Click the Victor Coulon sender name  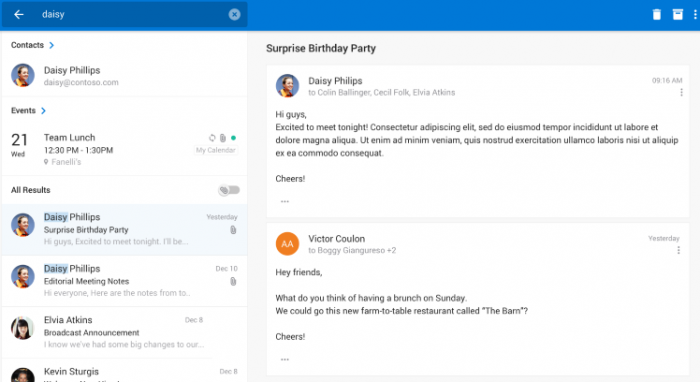point(337,239)
